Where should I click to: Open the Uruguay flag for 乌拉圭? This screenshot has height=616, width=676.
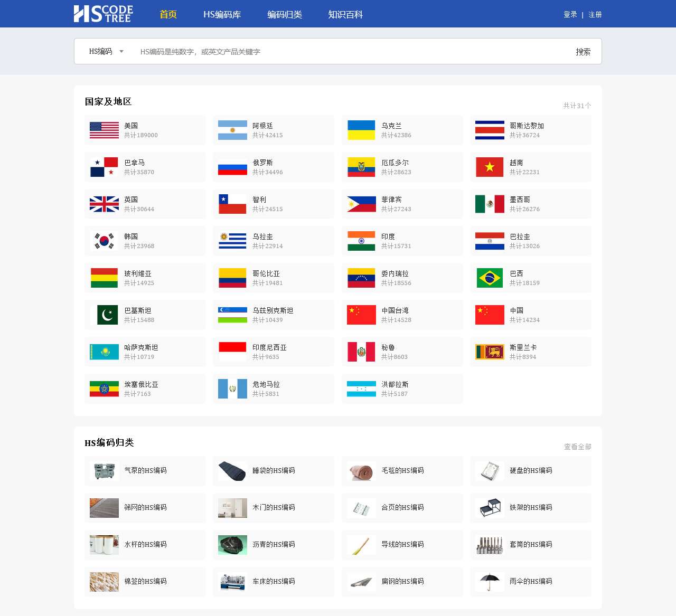(232, 241)
